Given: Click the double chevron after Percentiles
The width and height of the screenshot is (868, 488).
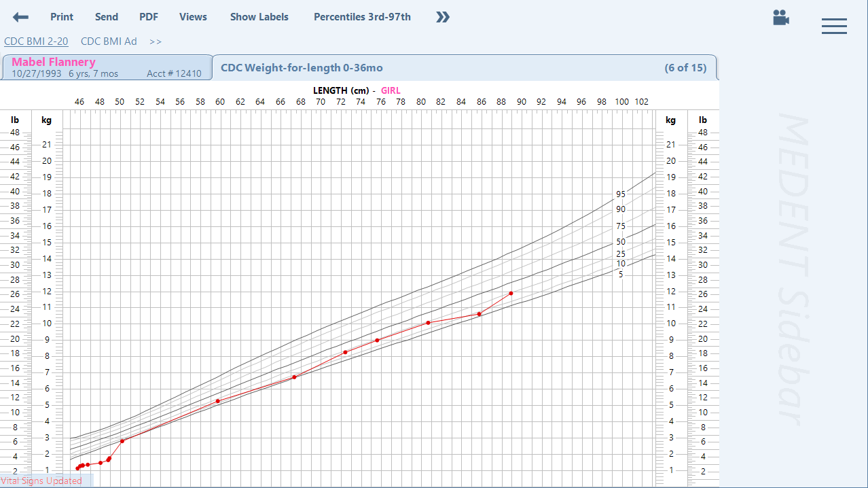Looking at the screenshot, I should [x=443, y=17].
